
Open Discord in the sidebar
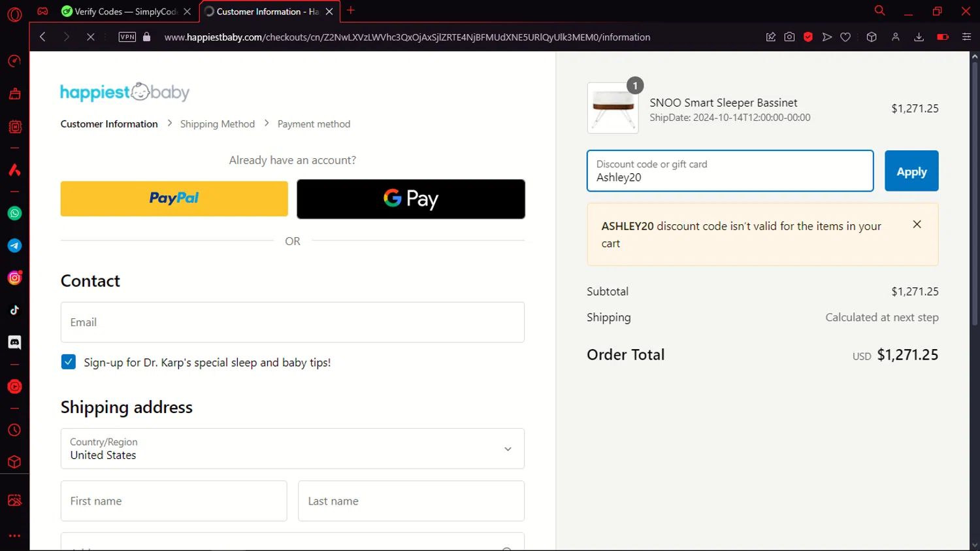click(x=14, y=342)
